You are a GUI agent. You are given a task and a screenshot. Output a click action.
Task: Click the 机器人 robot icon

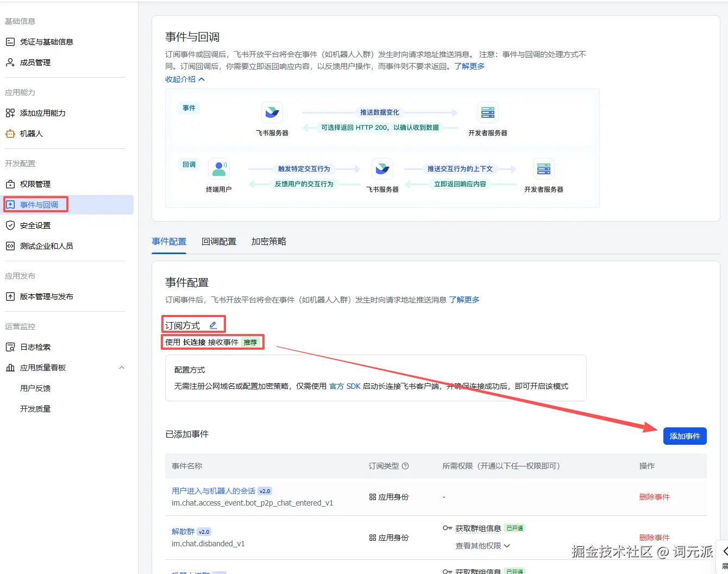click(x=10, y=134)
